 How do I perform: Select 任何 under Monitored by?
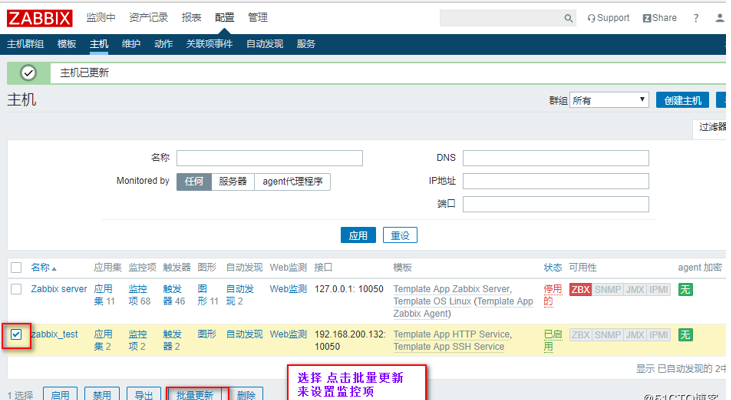194,181
